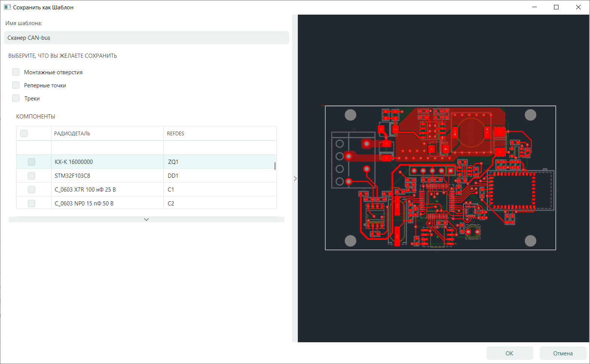Check the C2 capacitor row checkbox
Screen dimensions: 590x364
32,203
